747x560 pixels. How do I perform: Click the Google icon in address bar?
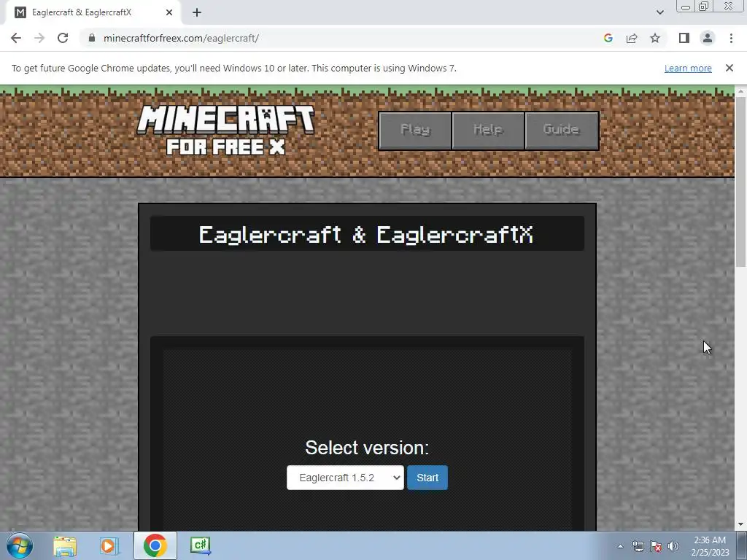point(608,38)
